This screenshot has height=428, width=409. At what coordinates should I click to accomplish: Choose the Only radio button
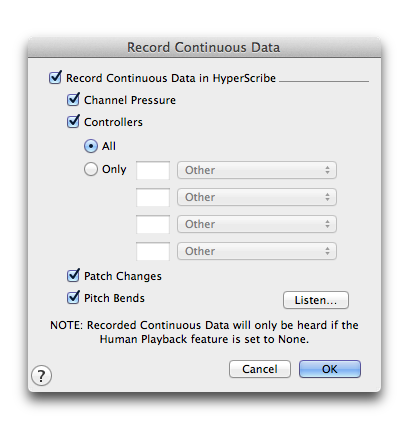tap(91, 169)
